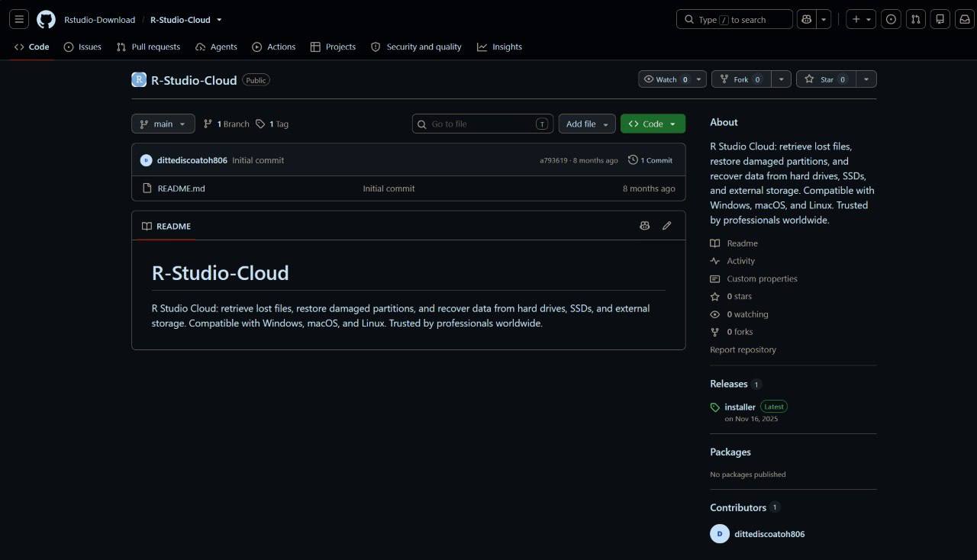The width and height of the screenshot is (977, 560).
Task: View the 0 stars link
Action: pyautogui.click(x=731, y=296)
